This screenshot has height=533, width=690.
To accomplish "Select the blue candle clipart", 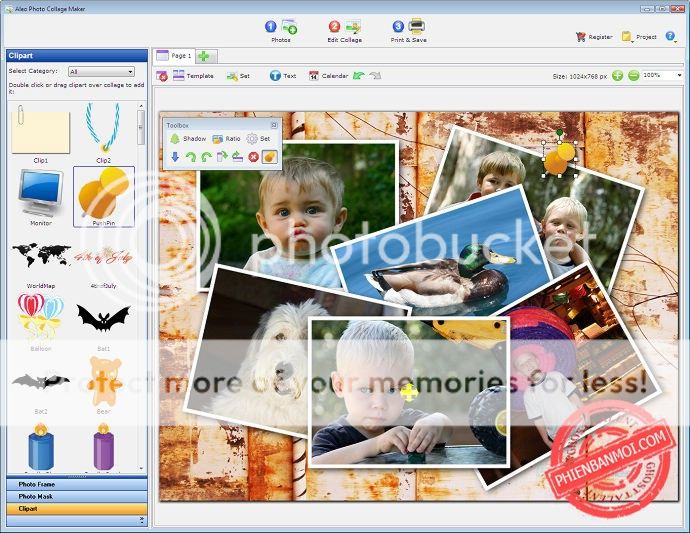I will coord(41,448).
